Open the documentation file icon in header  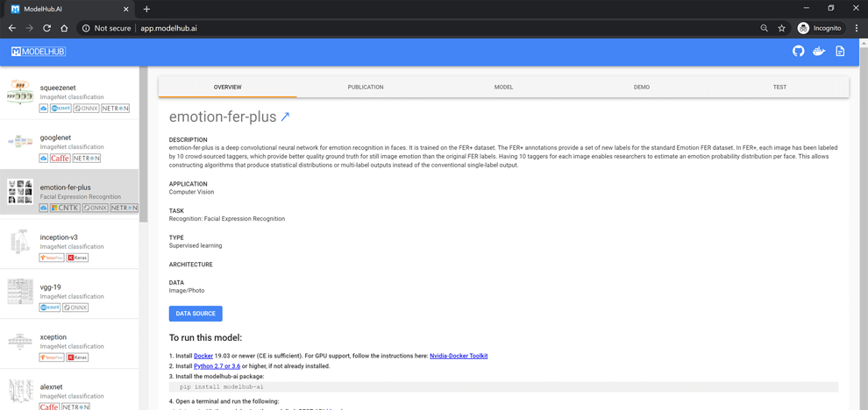pyautogui.click(x=840, y=52)
